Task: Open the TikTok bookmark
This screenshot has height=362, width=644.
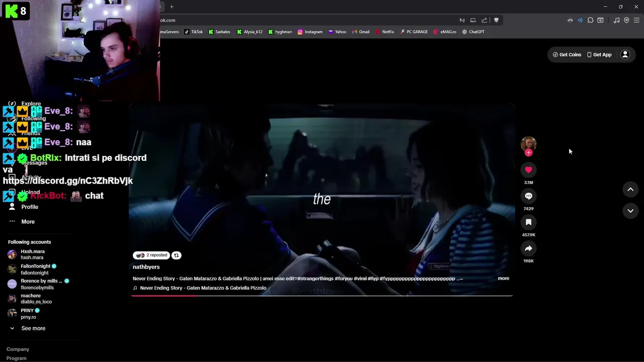Action: pyautogui.click(x=194, y=32)
